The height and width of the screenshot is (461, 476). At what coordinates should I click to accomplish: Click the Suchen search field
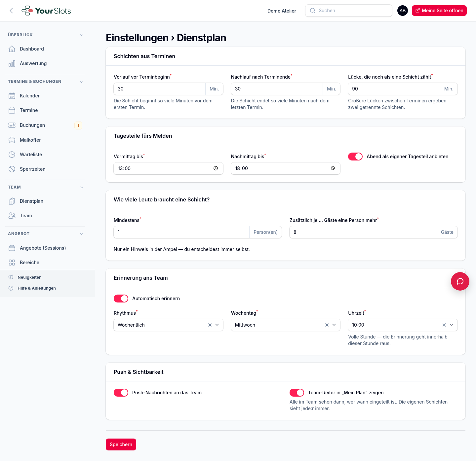(349, 11)
